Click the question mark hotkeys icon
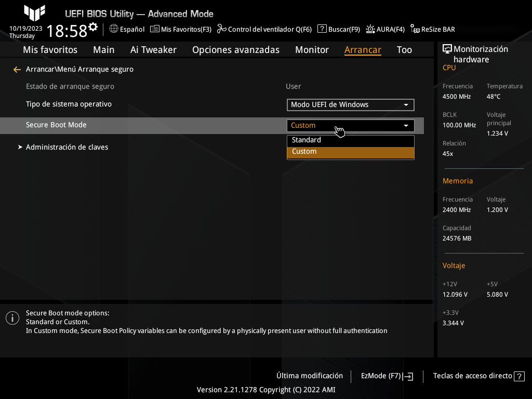 pos(518,376)
